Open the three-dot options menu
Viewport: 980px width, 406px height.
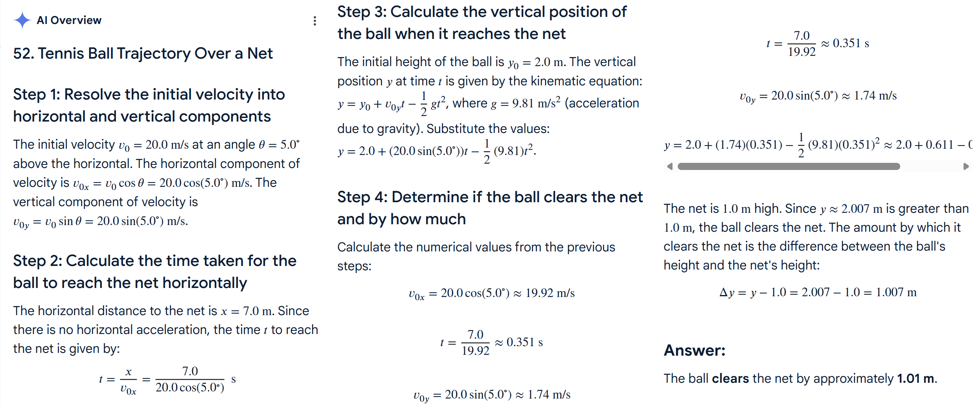(x=314, y=21)
